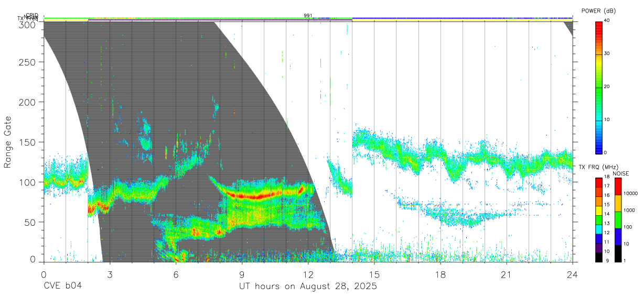Select the 50 range gate tick label
644x297 pixels.
click(x=29, y=222)
